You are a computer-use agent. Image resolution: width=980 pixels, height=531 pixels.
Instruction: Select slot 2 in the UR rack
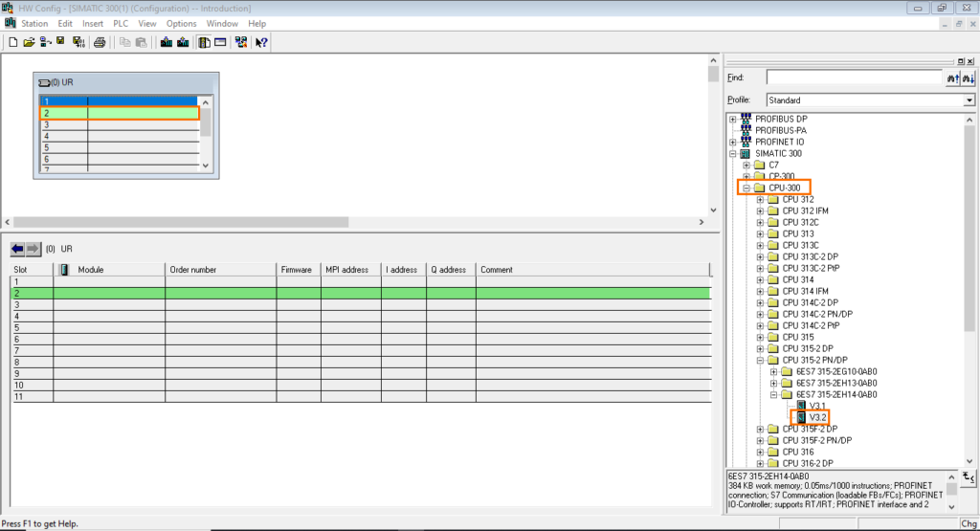coord(120,113)
